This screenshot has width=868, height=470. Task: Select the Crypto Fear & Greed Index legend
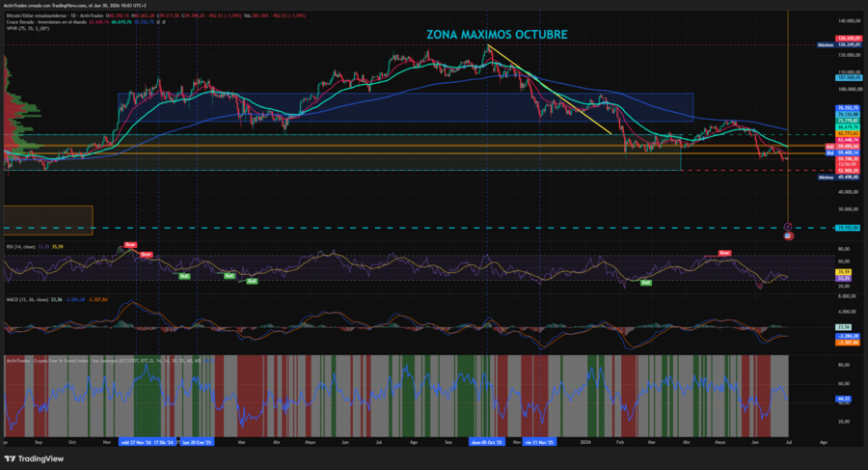point(103,360)
